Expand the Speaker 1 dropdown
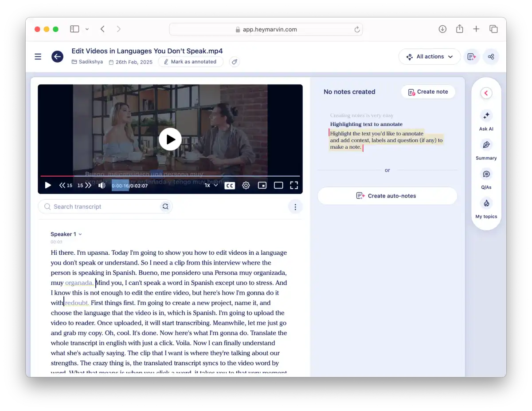The width and height of the screenshot is (532, 411). pos(66,234)
